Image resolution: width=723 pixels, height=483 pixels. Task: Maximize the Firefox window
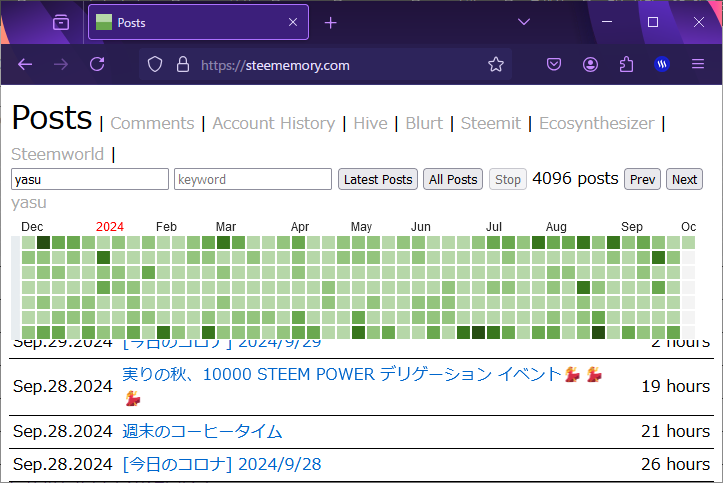pyautogui.click(x=653, y=22)
